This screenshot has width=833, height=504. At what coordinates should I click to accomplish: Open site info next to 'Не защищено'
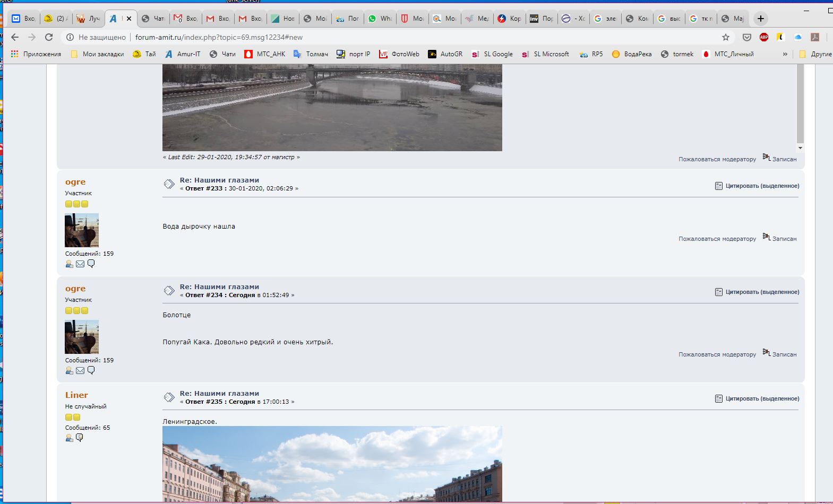[x=70, y=37]
